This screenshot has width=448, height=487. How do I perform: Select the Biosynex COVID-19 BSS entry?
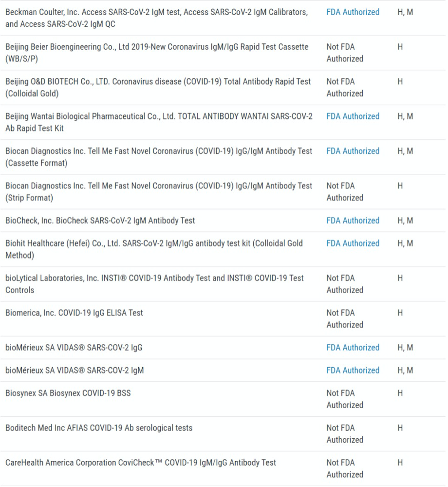pyautogui.click(x=68, y=393)
